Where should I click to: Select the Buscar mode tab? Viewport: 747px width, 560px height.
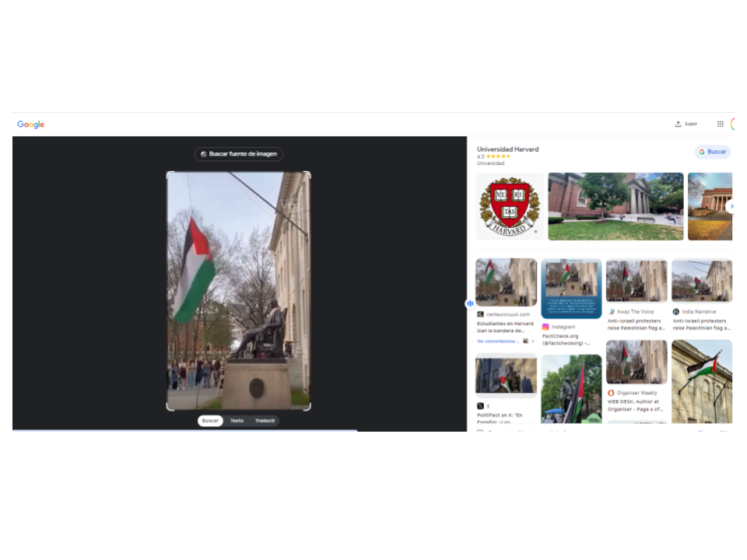[x=210, y=421]
